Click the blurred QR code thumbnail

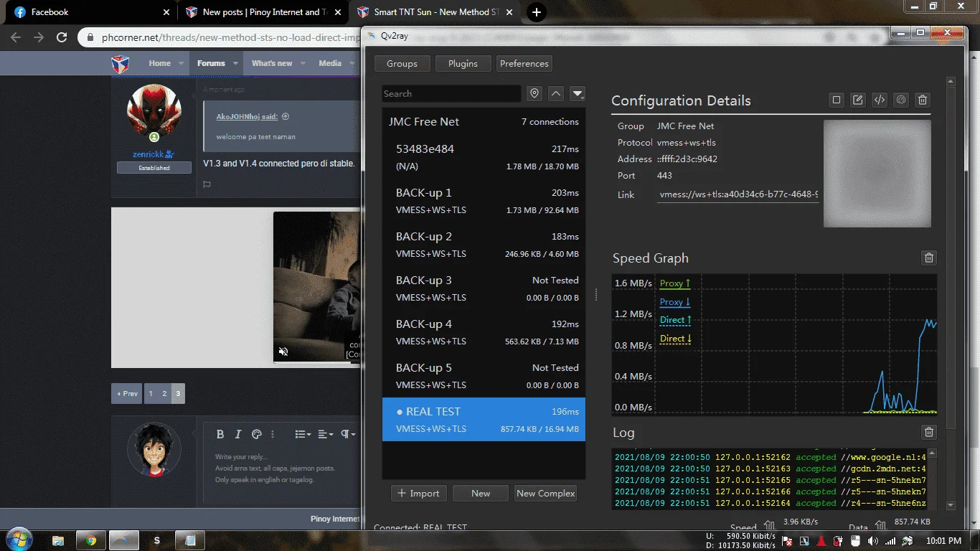point(877,174)
